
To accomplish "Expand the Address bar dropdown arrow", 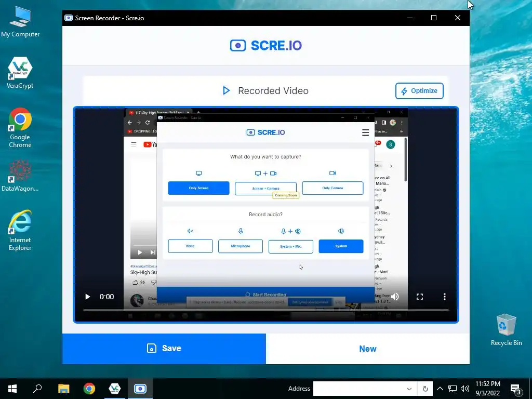I will click(409, 389).
